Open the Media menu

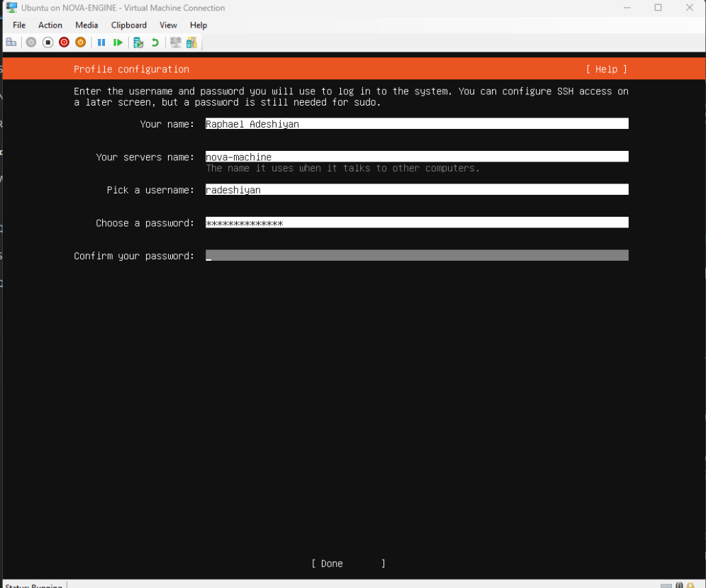(86, 25)
